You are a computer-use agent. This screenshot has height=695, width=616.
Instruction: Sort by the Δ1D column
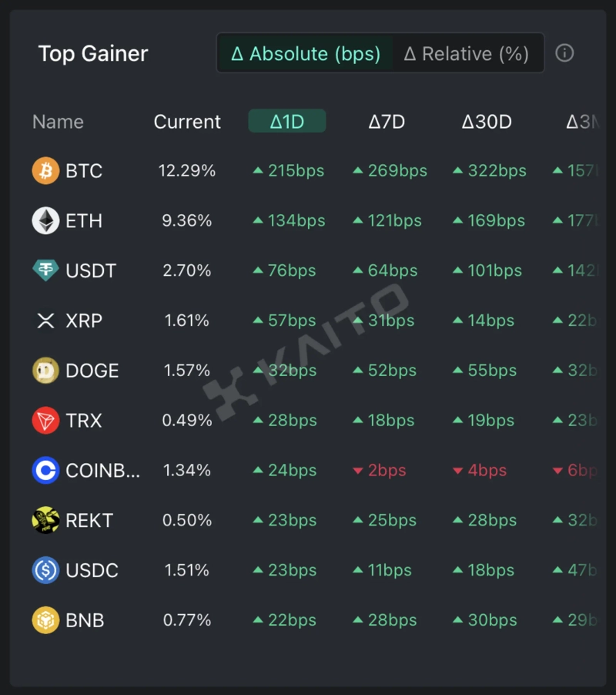(x=286, y=122)
